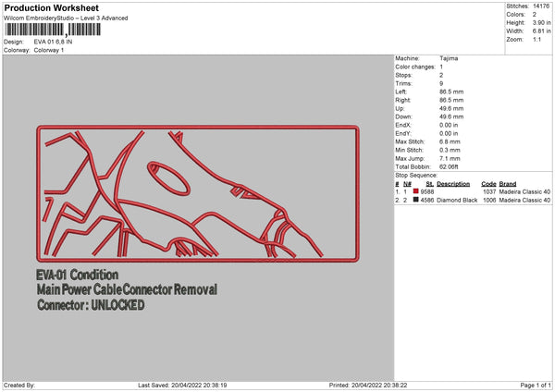This screenshot has width=555, height=392.
Task: Click the Total Bobbin value '62.06ft'
Action: (x=449, y=167)
